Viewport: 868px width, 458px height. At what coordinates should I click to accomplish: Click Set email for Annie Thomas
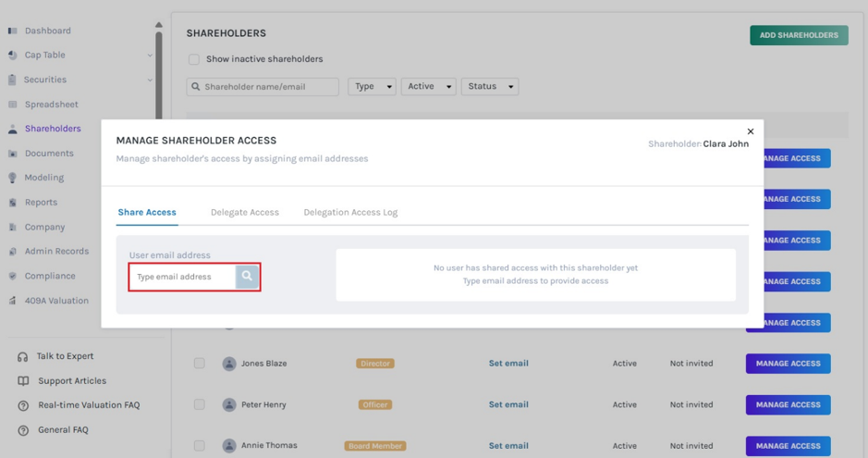pos(508,445)
